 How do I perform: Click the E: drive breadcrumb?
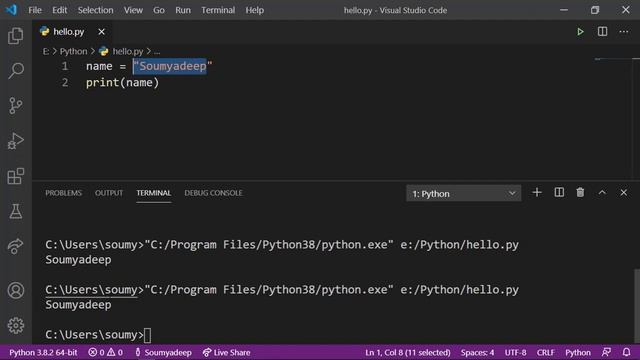pos(46,51)
